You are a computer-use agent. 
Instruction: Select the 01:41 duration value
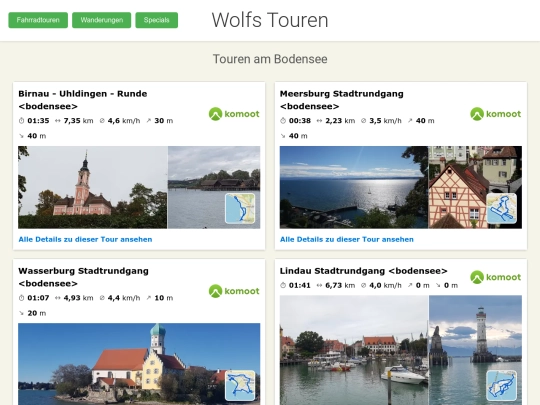pos(300,285)
